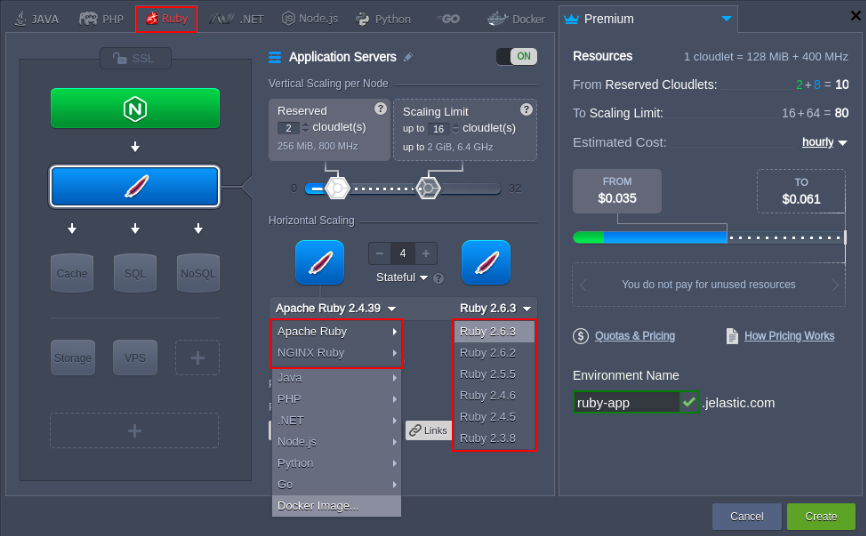Increase the horizontal scaling node count

tap(426, 254)
